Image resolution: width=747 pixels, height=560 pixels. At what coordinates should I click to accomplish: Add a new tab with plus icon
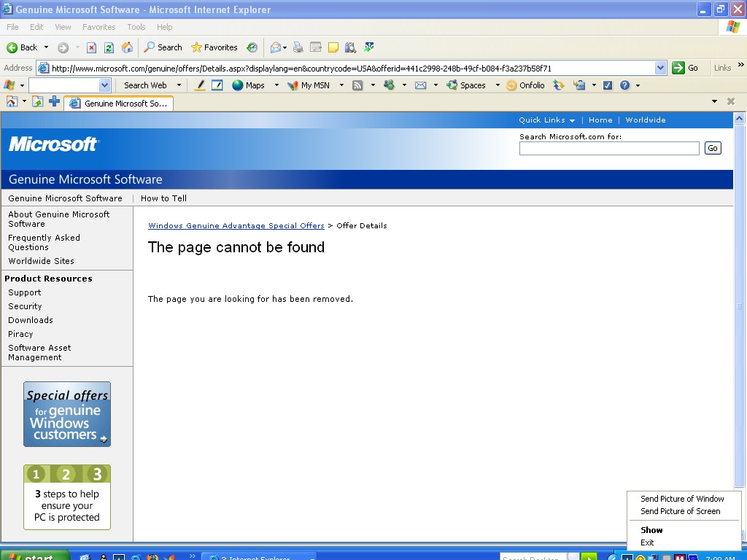tap(54, 101)
